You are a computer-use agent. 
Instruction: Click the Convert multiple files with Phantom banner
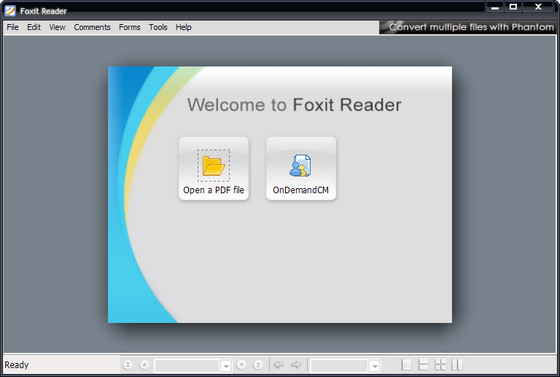coord(468,27)
